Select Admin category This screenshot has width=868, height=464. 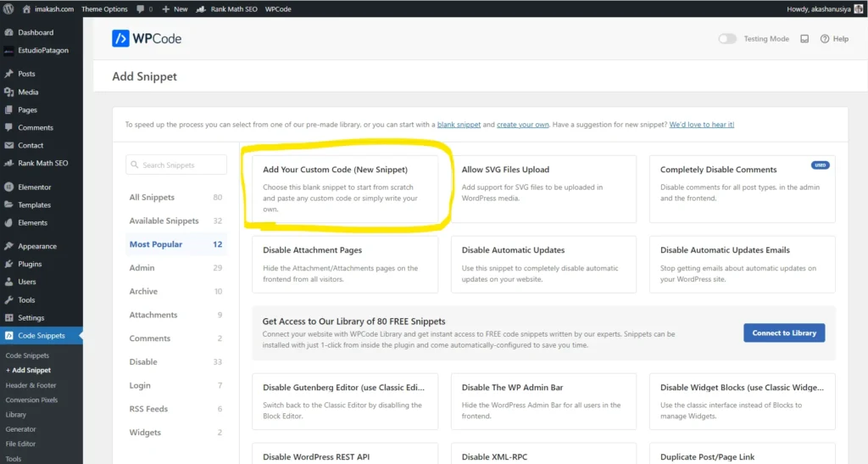click(x=175, y=267)
